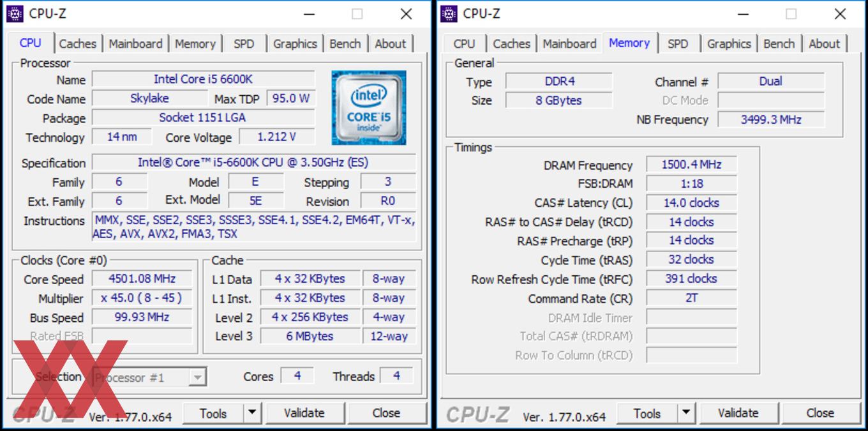Open SPD tab in left CPU-Z window
This screenshot has height=431, width=868.
tap(244, 44)
